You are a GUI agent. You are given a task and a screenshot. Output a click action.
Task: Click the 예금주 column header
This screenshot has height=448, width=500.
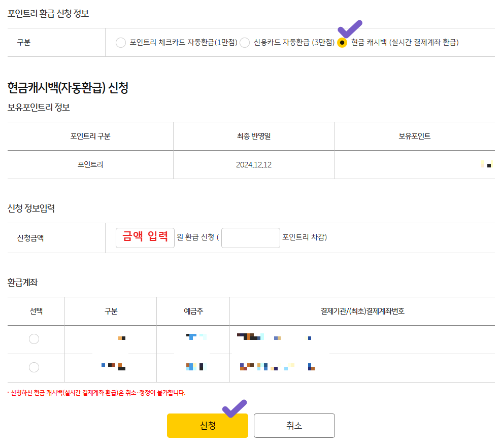click(x=193, y=312)
